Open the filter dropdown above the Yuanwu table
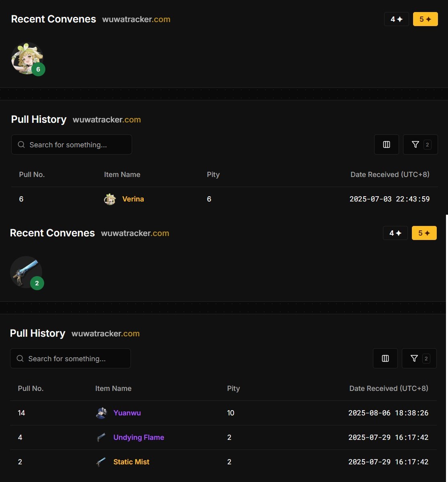 pos(419,358)
